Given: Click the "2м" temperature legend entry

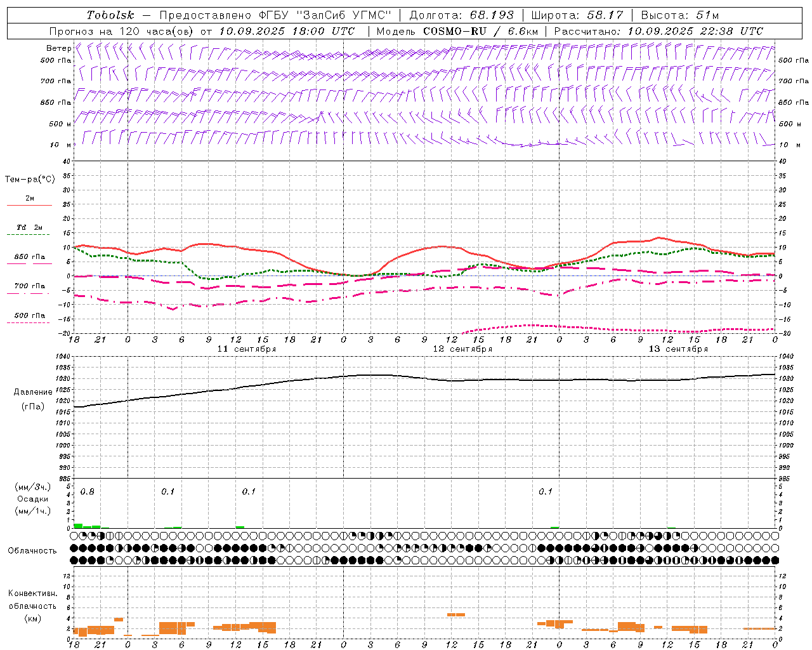Looking at the screenshot, I should [30, 198].
